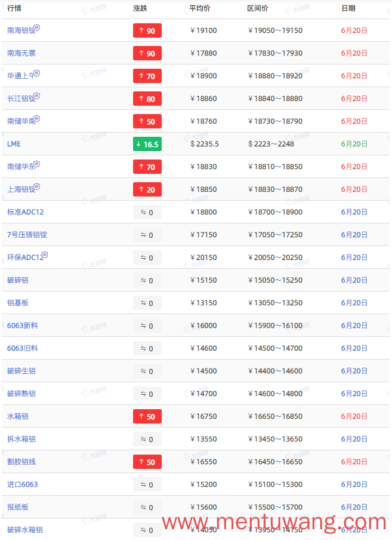The width and height of the screenshot is (392, 540).
Task: Open the 割胶铝线 price link
Action: 21,462
